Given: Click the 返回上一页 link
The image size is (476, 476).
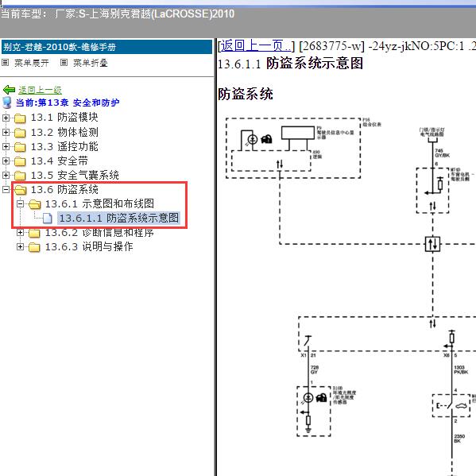Looking at the screenshot, I should point(255,46).
